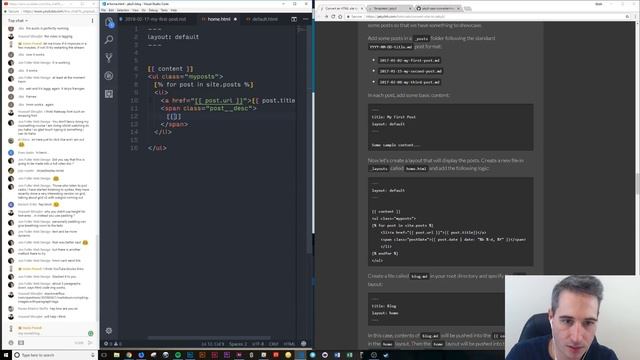
Task: Click the HTML language mode status item
Action: click(289, 344)
